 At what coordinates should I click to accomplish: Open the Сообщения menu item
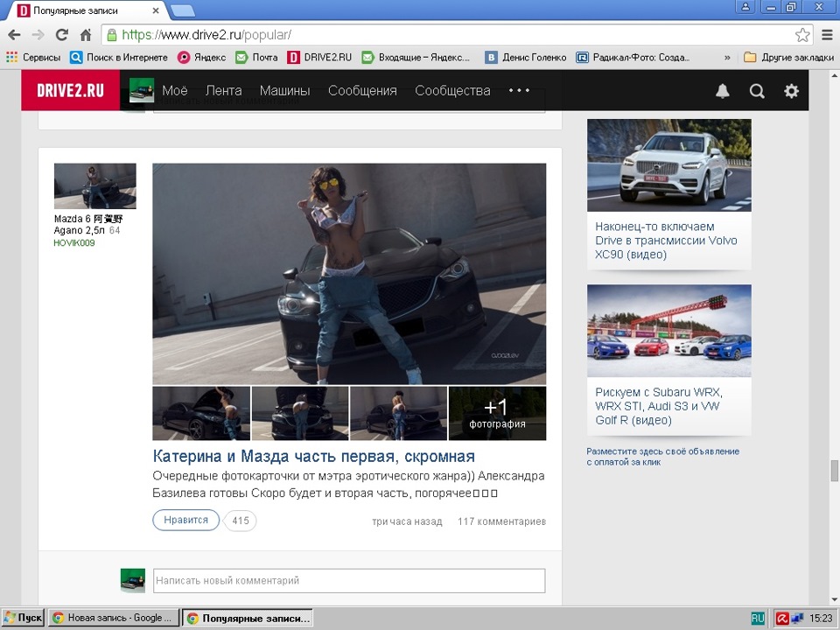[362, 90]
